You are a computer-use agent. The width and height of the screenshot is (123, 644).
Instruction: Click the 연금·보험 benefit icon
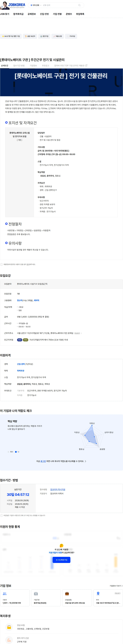(9, 627)
